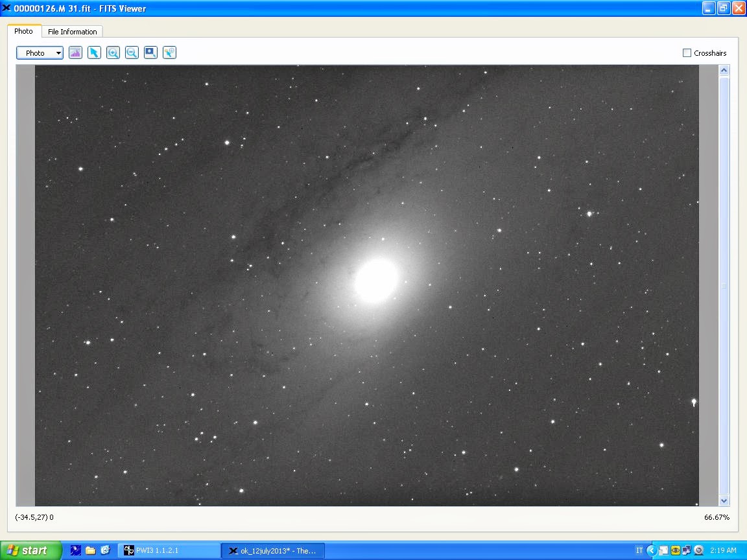Click the scroll up arrow of the image scrollbar
The height and width of the screenshot is (560, 747).
pyautogui.click(x=724, y=70)
